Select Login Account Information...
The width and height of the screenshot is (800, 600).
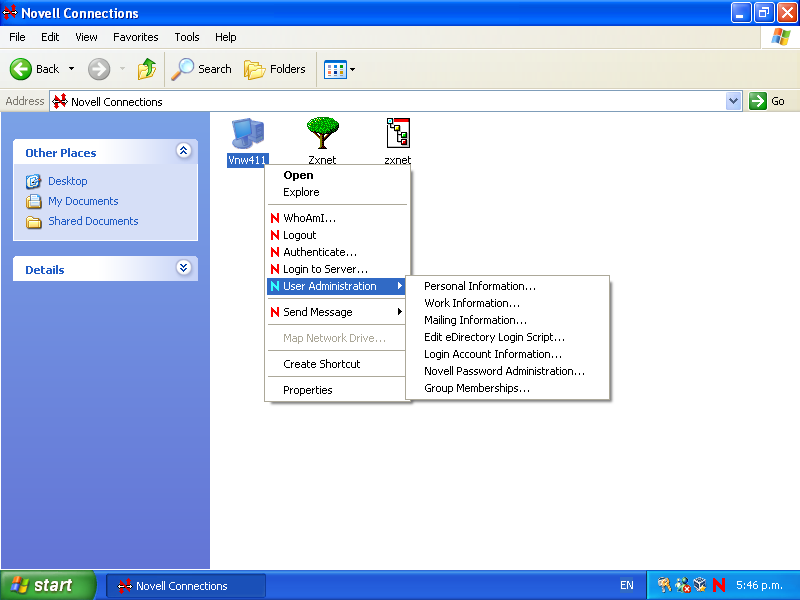pyautogui.click(x=507, y=354)
